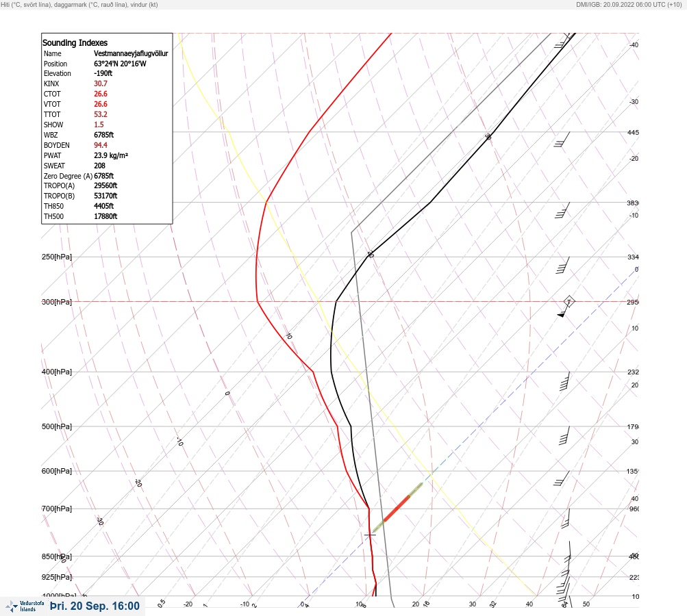Click the 250[hPa] pressure label
The width and height of the screenshot is (687, 616).
tap(57, 257)
